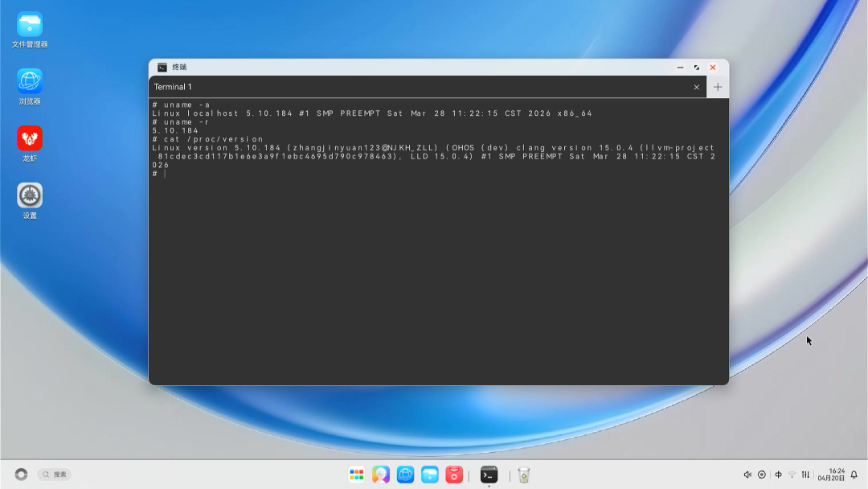Add a new terminal tab
Viewport: 868px width, 489px height.
(718, 87)
